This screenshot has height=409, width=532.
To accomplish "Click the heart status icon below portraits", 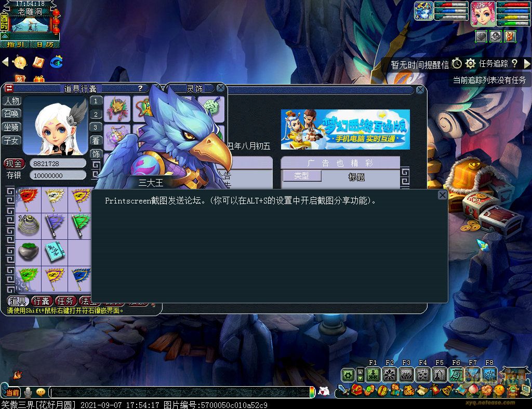I will click(481, 36).
